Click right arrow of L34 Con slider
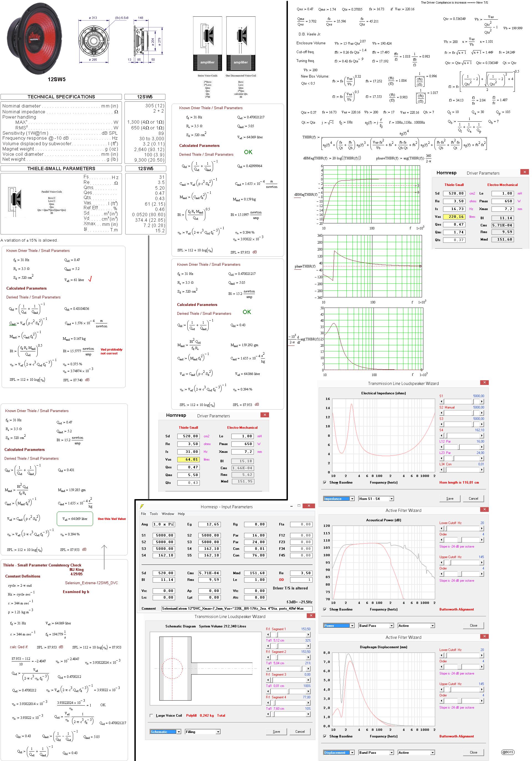 [482, 470]
